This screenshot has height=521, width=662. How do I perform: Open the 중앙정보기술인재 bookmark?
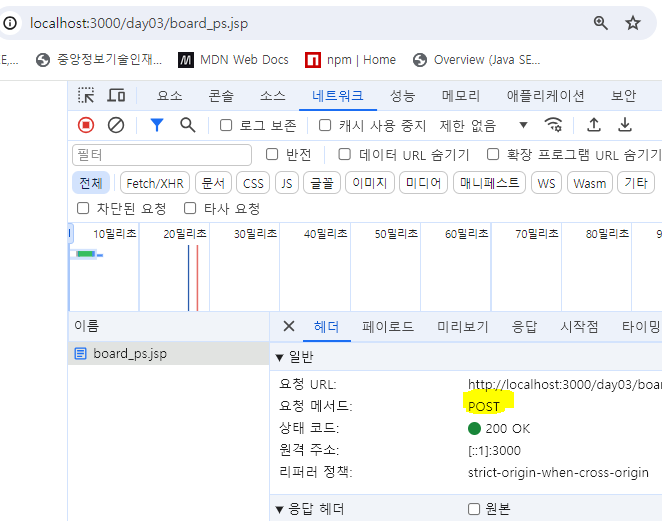coord(98,60)
